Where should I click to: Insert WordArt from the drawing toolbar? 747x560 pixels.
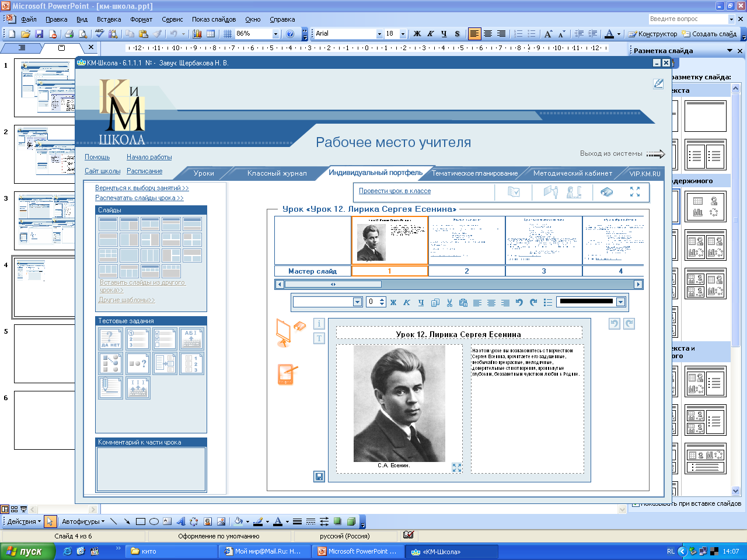pos(181,521)
